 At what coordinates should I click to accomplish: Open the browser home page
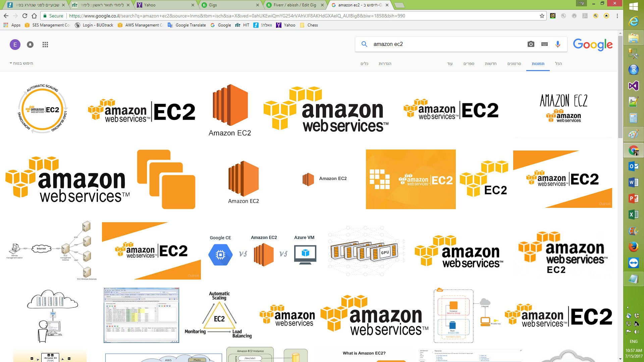pyautogui.click(x=34, y=16)
